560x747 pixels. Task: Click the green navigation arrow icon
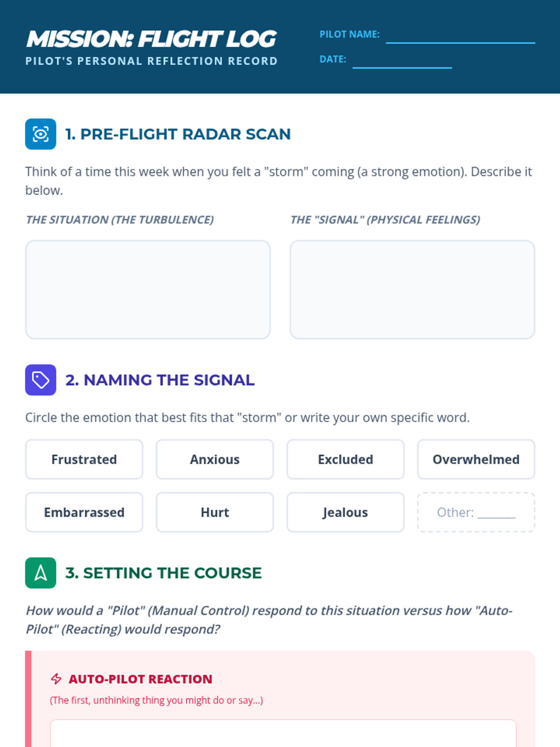coord(41,573)
